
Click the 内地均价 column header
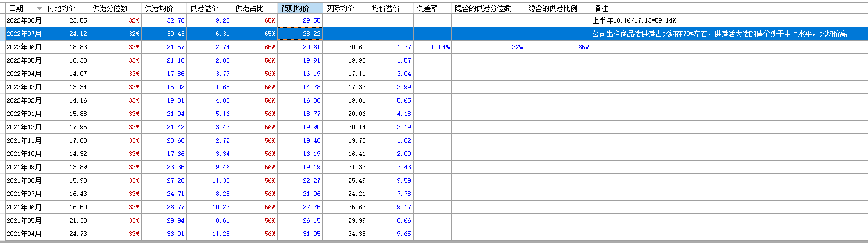67,9
